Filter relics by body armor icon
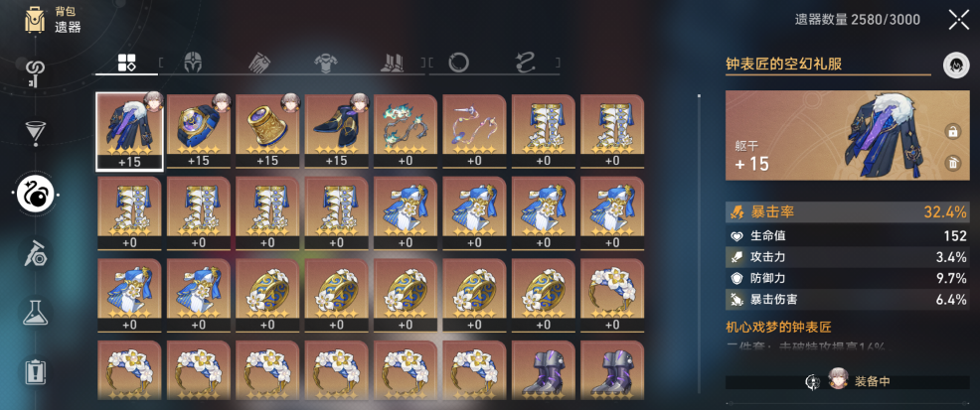Screen dimensions: 980x410 click(x=326, y=63)
